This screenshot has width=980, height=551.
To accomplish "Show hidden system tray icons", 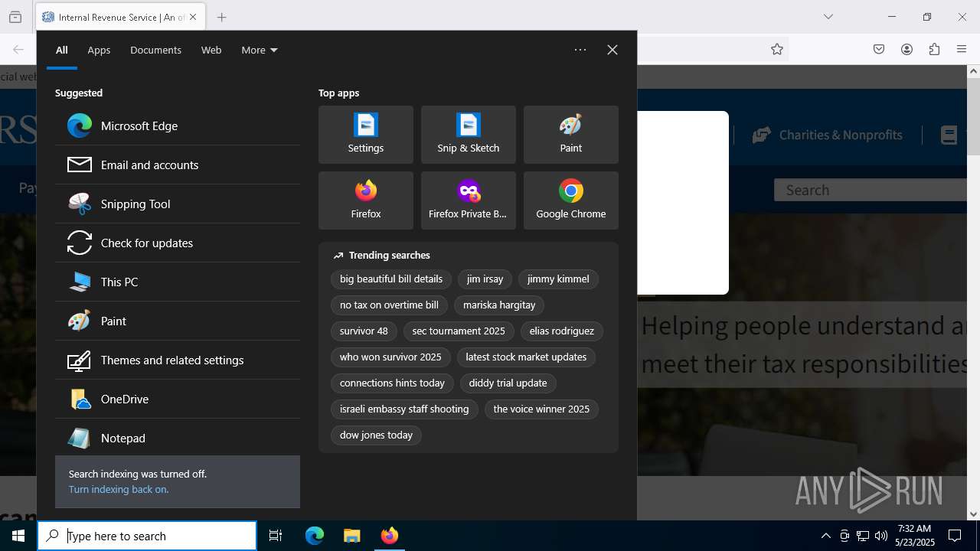I will point(825,536).
